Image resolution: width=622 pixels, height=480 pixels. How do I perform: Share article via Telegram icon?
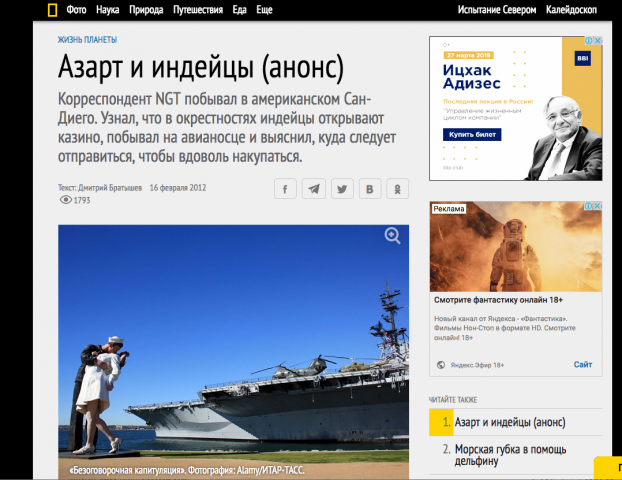(314, 189)
